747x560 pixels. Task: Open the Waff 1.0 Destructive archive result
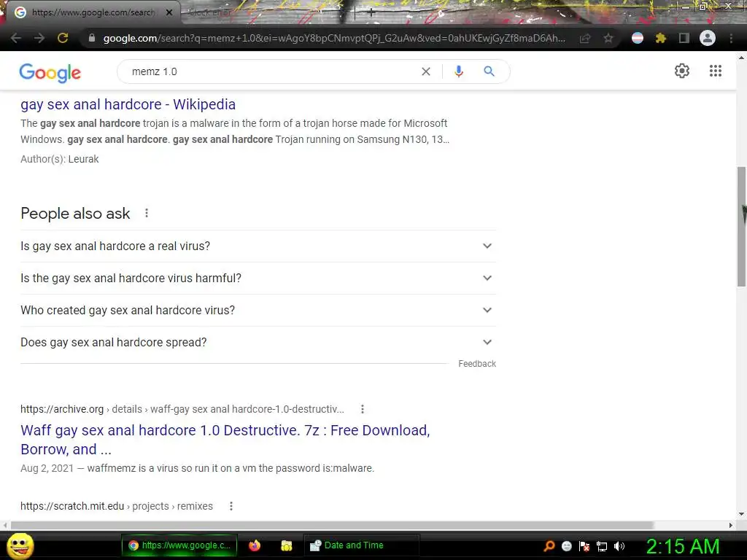pos(225,440)
